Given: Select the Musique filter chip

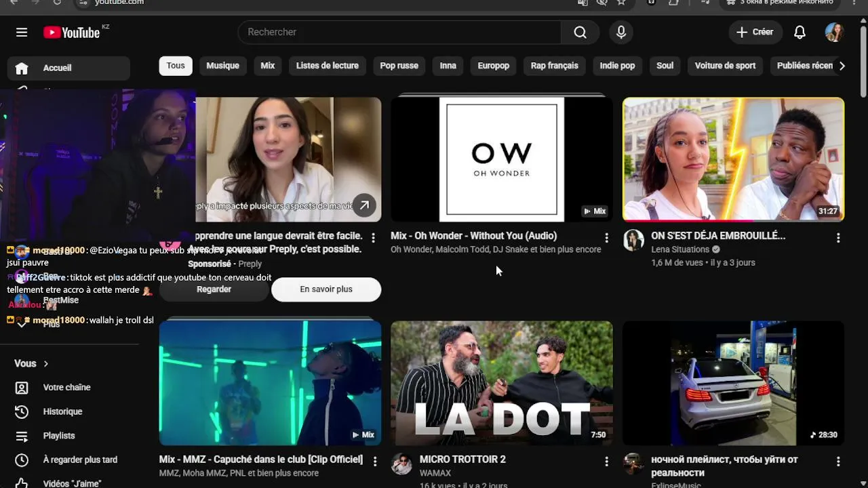Looking at the screenshot, I should click(222, 66).
